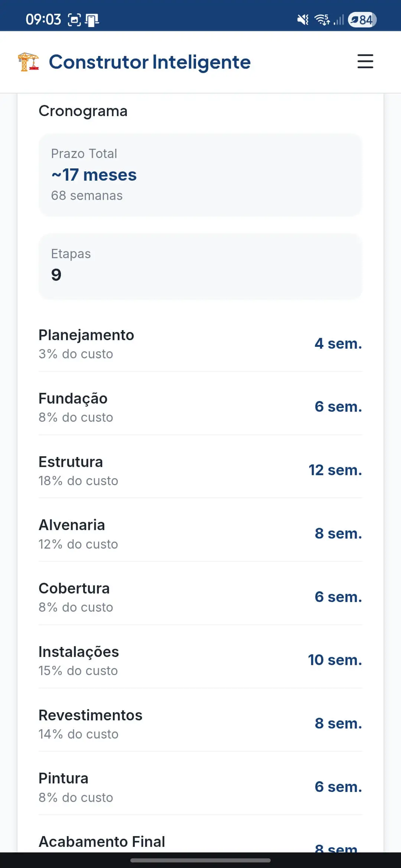401x868 pixels.
Task: Tap the battery 84 indicator
Action: [x=362, y=19]
